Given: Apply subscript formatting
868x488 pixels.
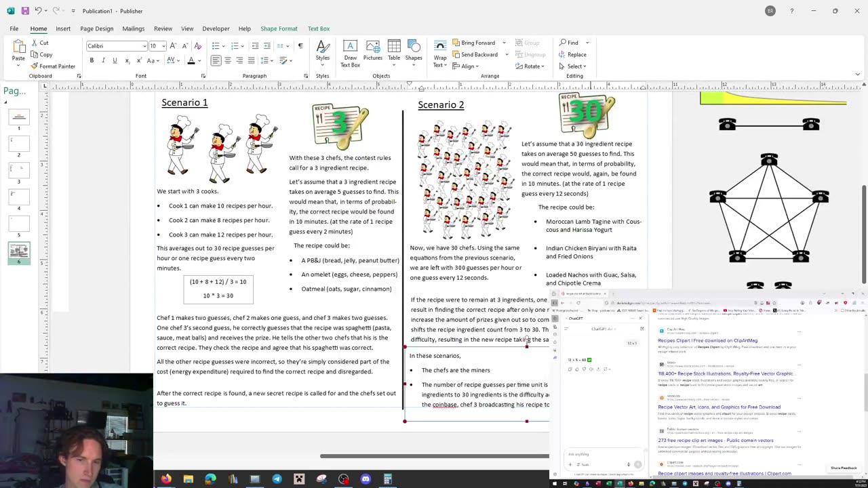Looking at the screenshot, I should tap(126, 61).
